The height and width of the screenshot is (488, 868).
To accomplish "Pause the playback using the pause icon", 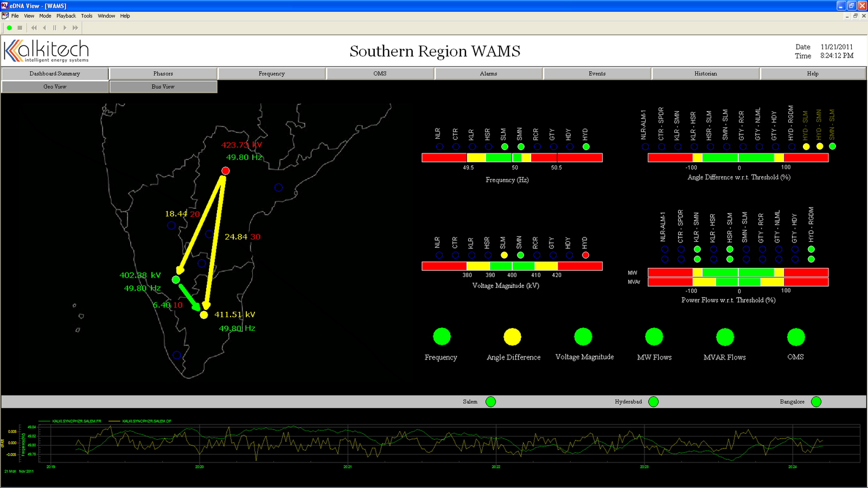I will pyautogui.click(x=55, y=28).
